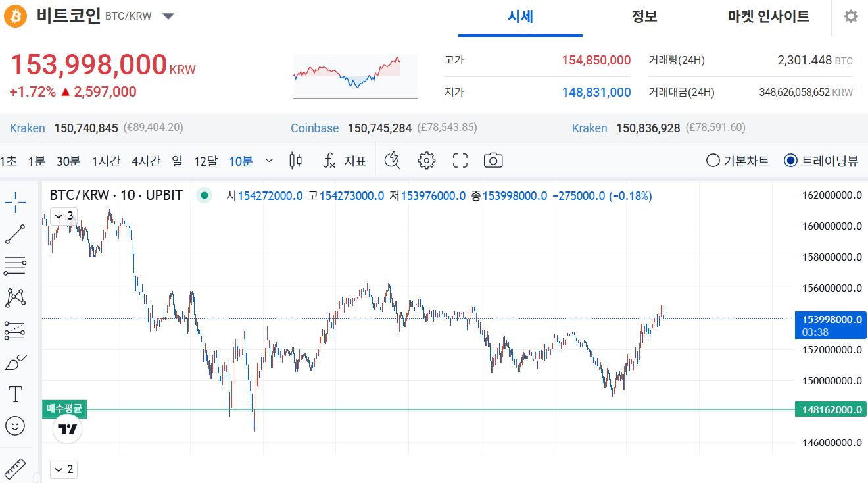This screenshot has width=868, height=483.
Task: Click the chart settings gear icon
Action: tap(427, 161)
